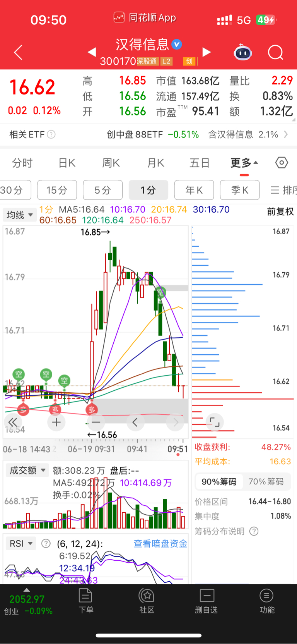This screenshot has height=644, width=297.
Task: Open help for 相关ETF
Action: 51,134
